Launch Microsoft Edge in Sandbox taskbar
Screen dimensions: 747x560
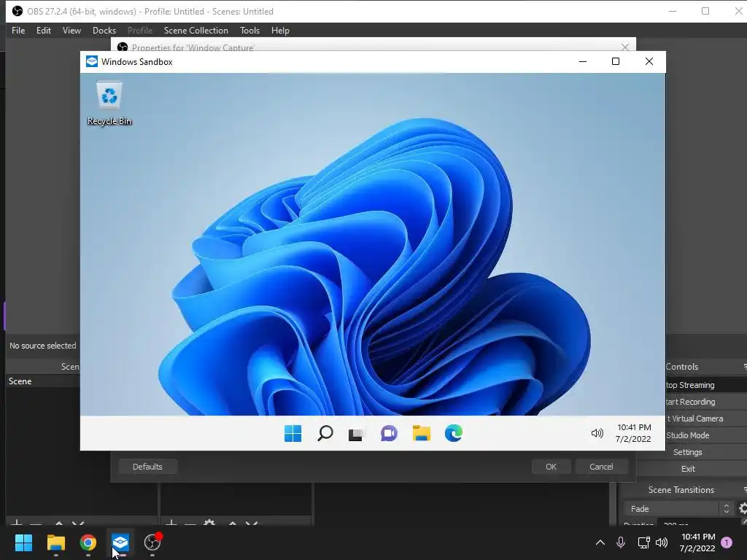pos(453,433)
